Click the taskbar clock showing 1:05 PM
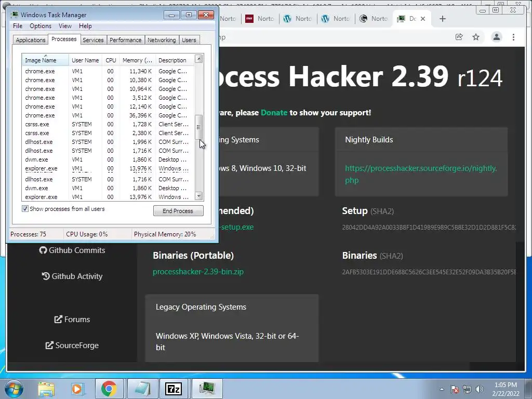The height and width of the screenshot is (399, 532). (506, 389)
